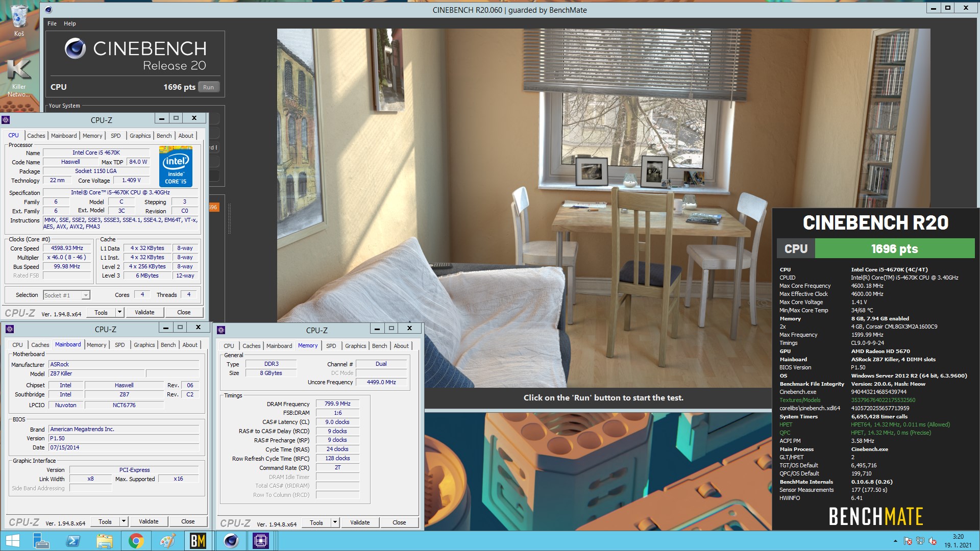Viewport: 980px width, 551px height.
Task: Switch to Bench tab in the CPU window of CPU-Z
Action: [164, 136]
